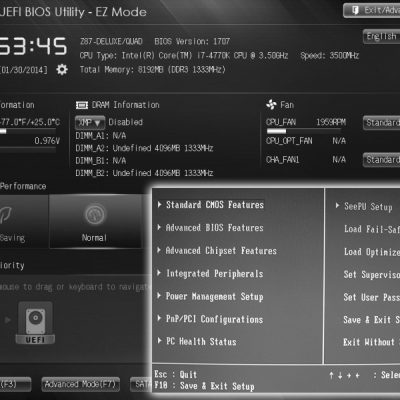The image size is (400, 400).
Task: Expand arrow beside Power Management Setup
Action: (x=159, y=295)
